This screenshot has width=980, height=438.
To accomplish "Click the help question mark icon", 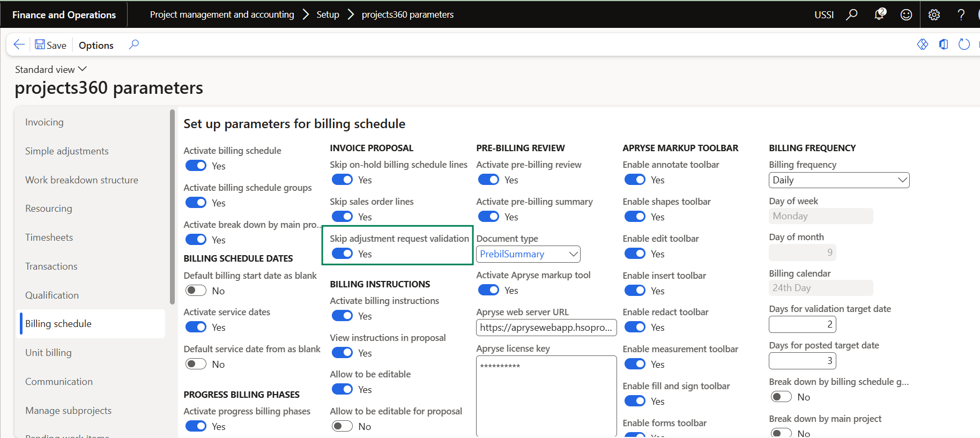I will click(961, 14).
